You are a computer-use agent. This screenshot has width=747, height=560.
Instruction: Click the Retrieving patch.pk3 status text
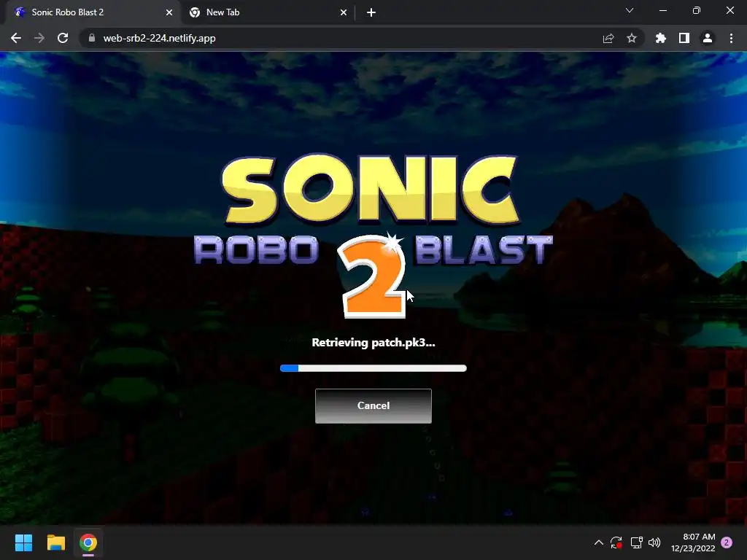click(x=373, y=343)
